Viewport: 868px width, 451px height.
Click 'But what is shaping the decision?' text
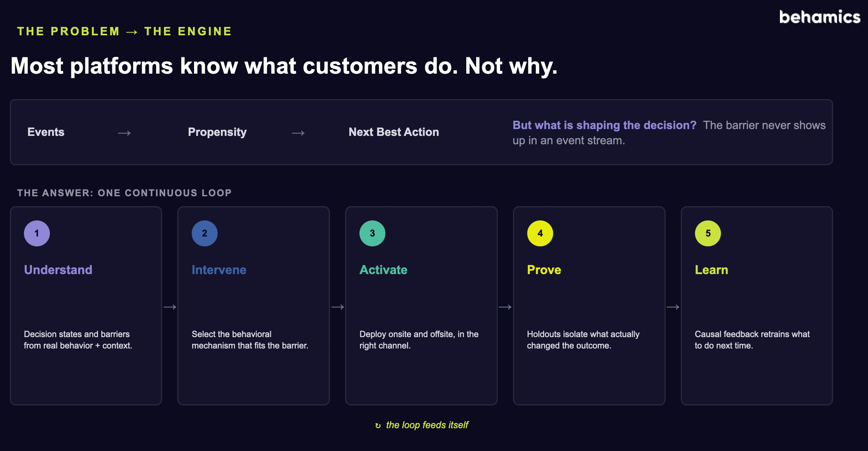(x=604, y=125)
